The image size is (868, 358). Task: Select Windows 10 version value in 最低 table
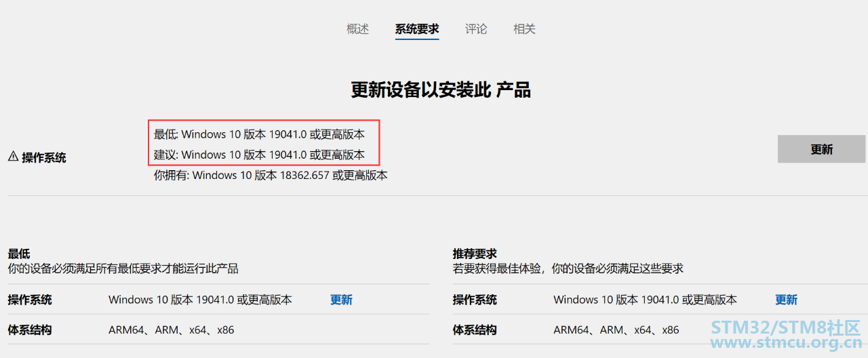tap(200, 300)
